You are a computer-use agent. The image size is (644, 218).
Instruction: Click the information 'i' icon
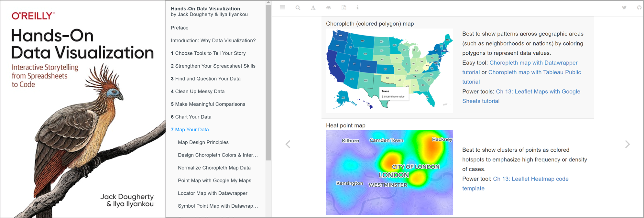pyautogui.click(x=357, y=7)
